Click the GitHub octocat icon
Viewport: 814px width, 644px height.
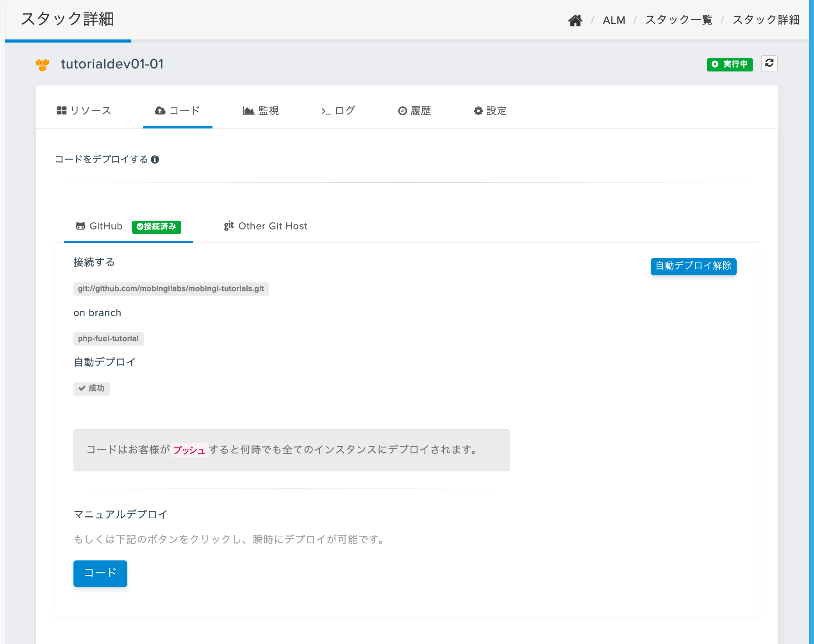[x=80, y=226]
